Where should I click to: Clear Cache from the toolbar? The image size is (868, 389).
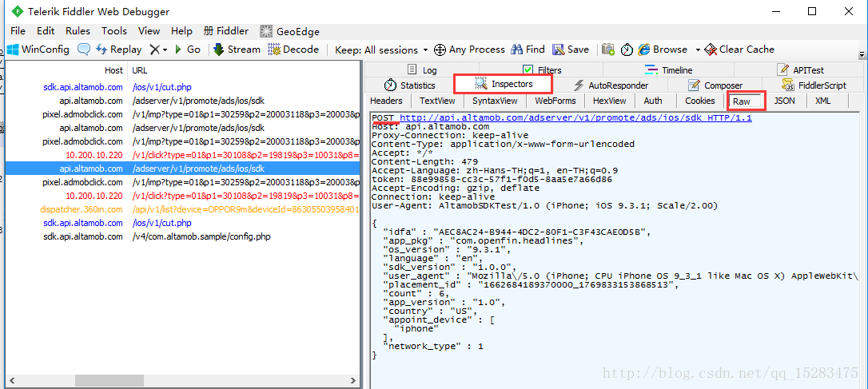pyautogui.click(x=739, y=50)
